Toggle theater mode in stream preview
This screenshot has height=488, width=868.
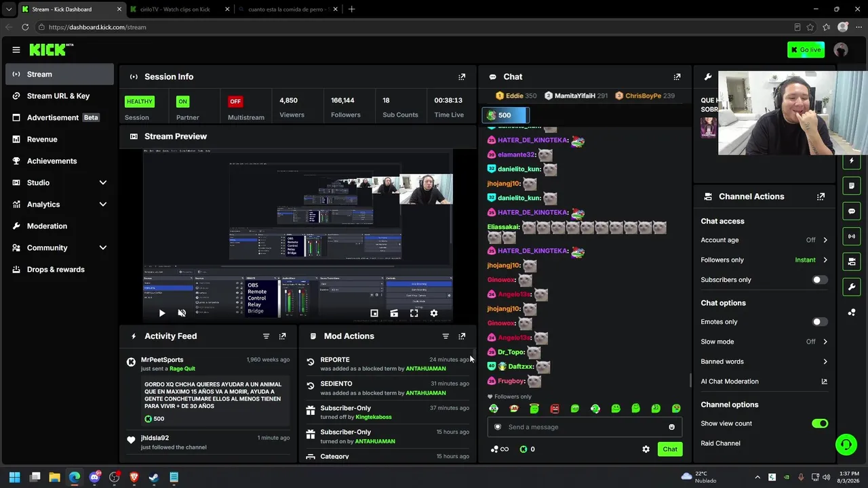pos(394,313)
